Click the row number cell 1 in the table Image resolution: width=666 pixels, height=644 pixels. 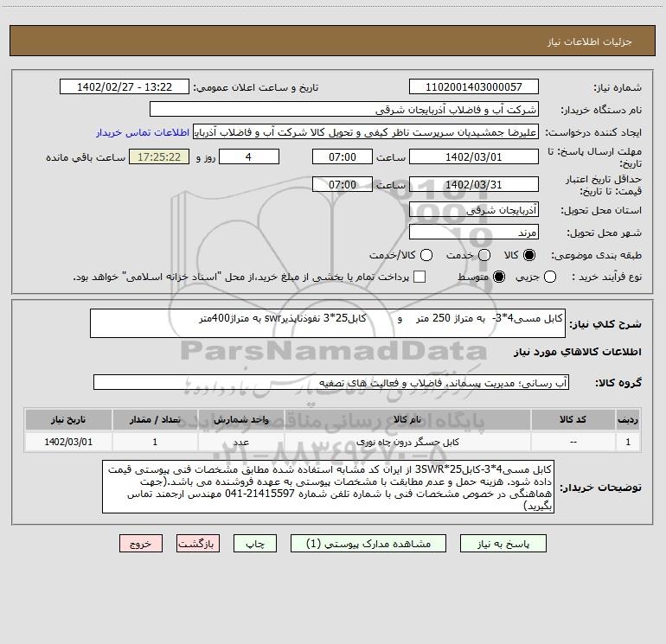coord(628,442)
